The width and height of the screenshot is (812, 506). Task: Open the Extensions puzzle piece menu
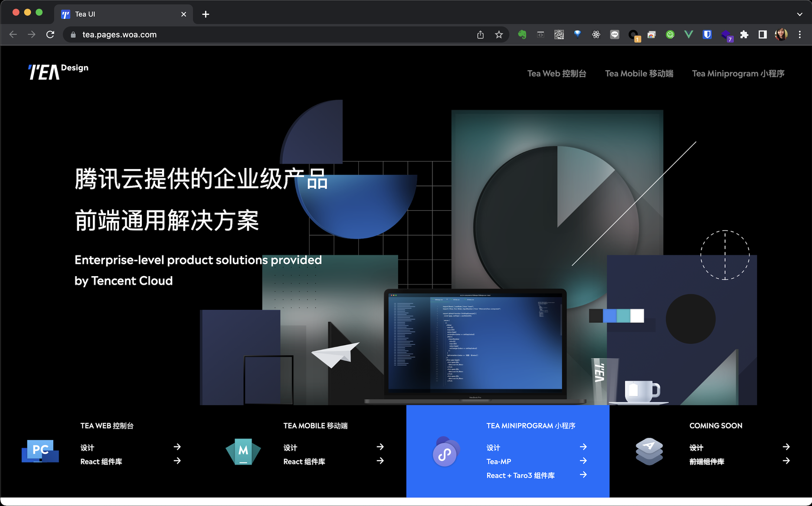point(744,35)
